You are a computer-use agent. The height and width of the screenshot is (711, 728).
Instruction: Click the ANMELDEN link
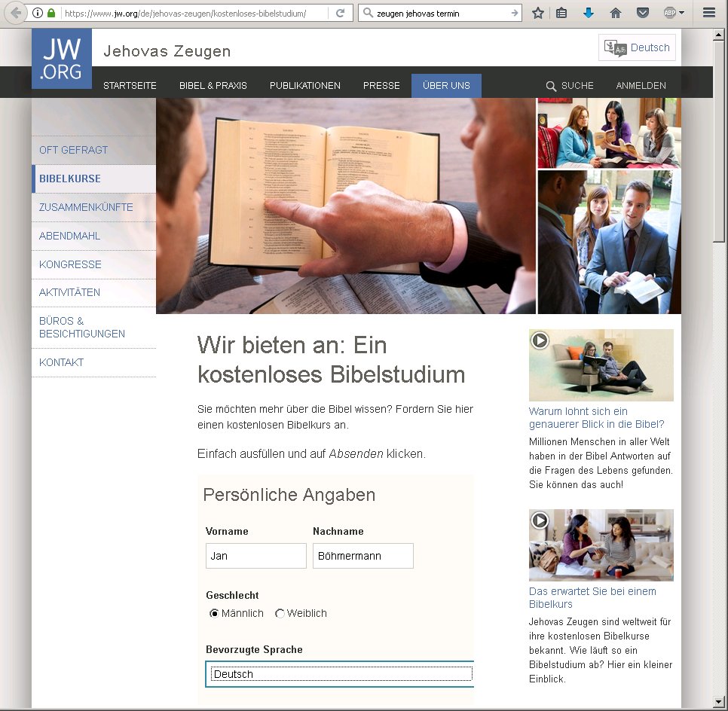[641, 86]
